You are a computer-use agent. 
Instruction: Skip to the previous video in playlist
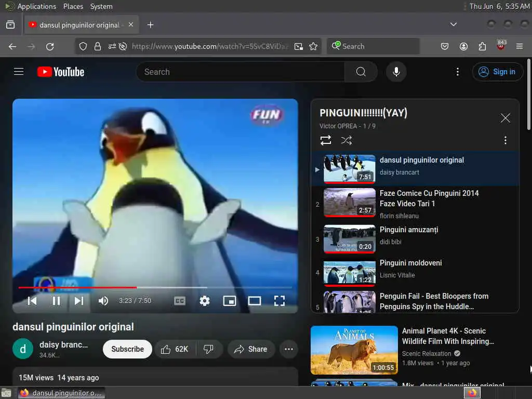[x=32, y=301]
